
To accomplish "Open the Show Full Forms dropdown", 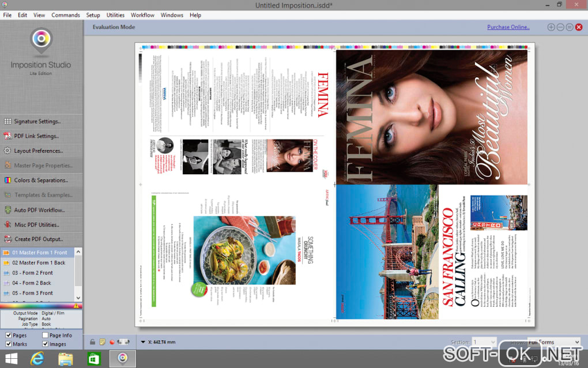I will [554, 342].
